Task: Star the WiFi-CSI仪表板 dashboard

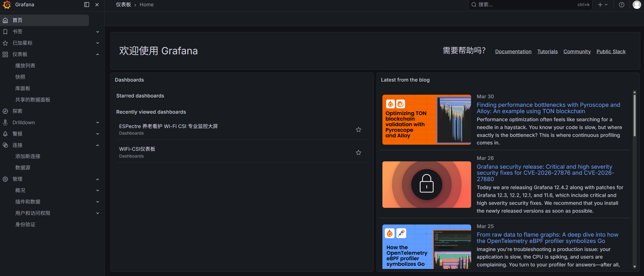Action: tap(358, 153)
